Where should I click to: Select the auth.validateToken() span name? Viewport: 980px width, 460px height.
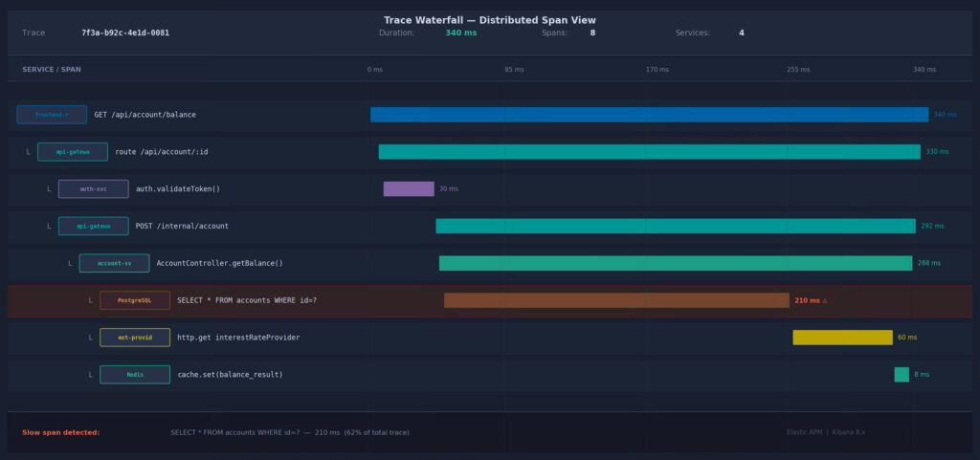tap(177, 189)
